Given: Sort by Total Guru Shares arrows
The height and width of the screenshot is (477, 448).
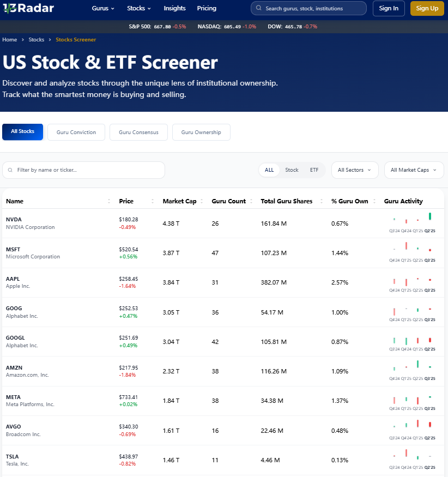Looking at the screenshot, I should click(322, 201).
